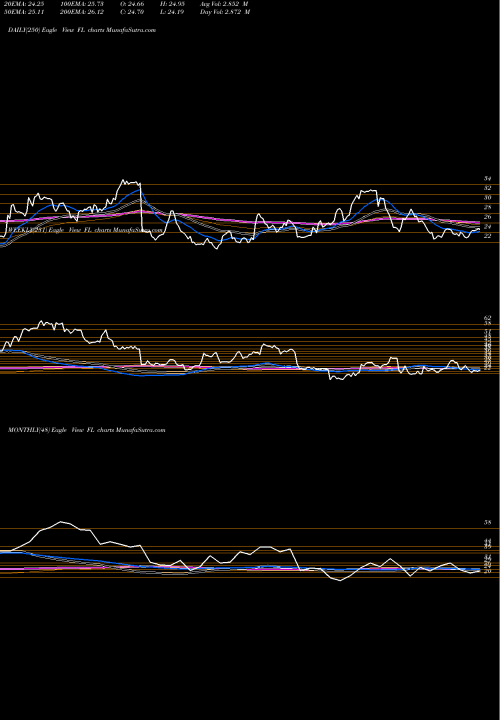The height and width of the screenshot is (720, 500).
Task: Click the WEEKLY Eagle View chart title
Action: point(86,230)
